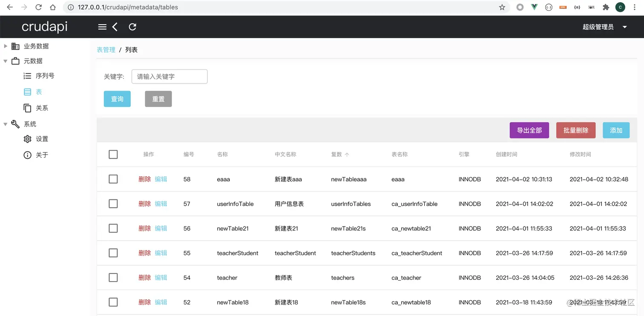Click sort arrow on 复数 column
644x316 pixels.
[347, 155]
